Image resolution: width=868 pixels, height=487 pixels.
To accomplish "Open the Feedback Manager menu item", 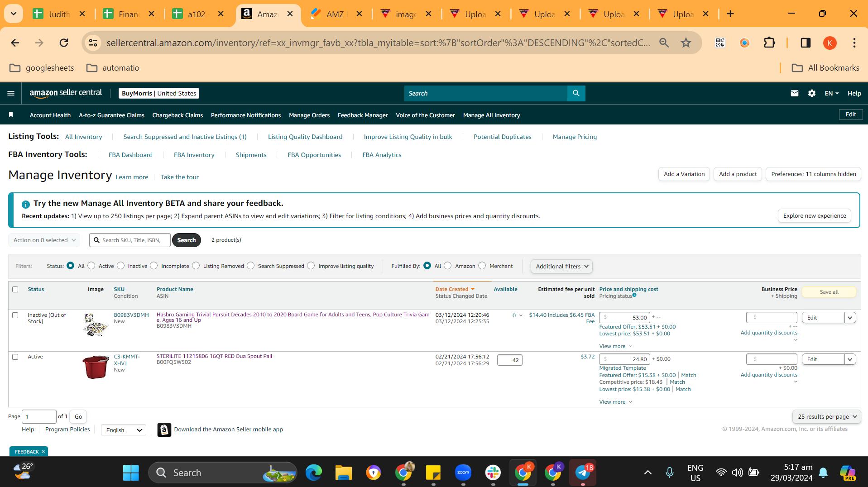I will click(x=363, y=115).
